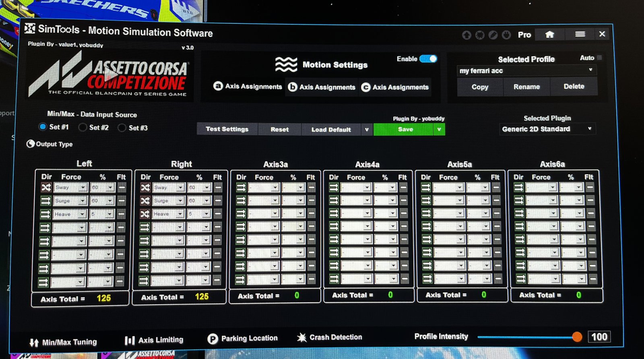Click the pencil circle icon in the title bar
644x359 pixels.
click(x=493, y=35)
